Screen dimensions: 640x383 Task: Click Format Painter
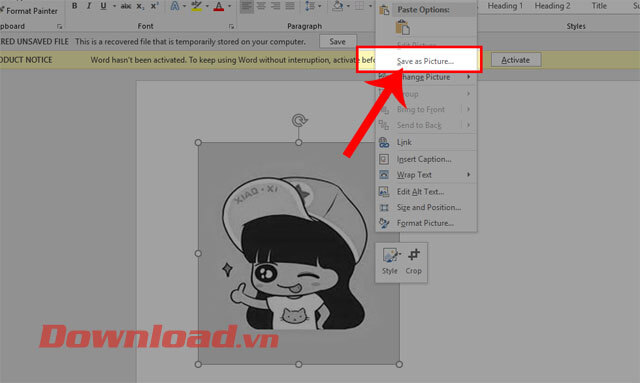click(29, 11)
